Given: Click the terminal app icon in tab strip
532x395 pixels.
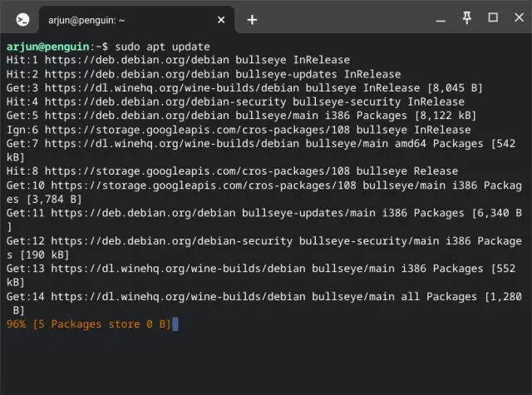Looking at the screenshot, I should pos(24,19).
